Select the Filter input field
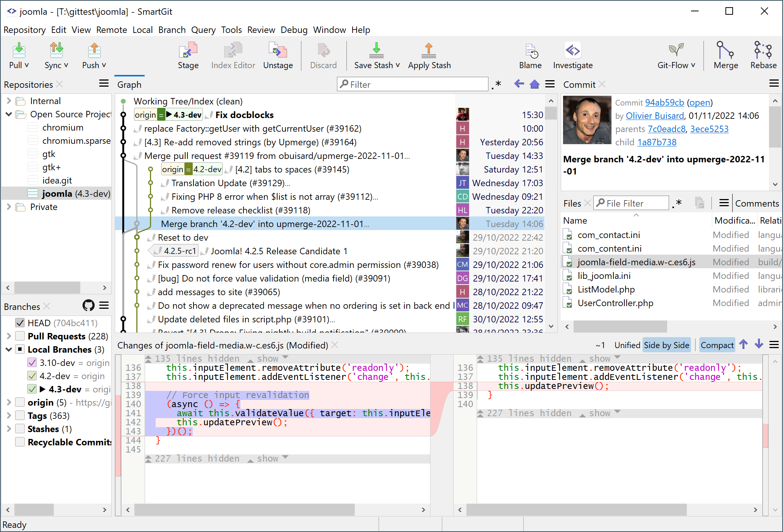The image size is (783, 532). tap(416, 84)
